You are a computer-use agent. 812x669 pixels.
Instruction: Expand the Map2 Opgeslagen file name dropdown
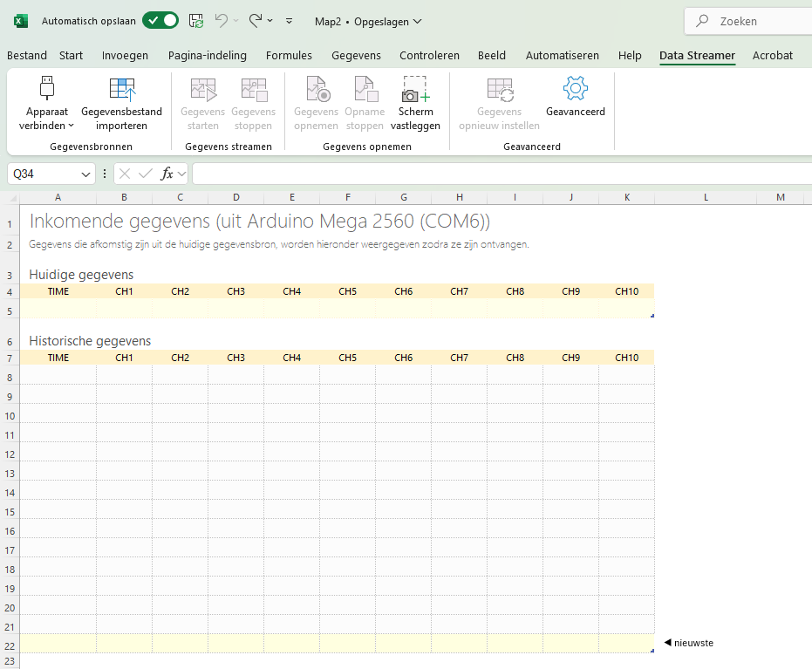(x=418, y=22)
